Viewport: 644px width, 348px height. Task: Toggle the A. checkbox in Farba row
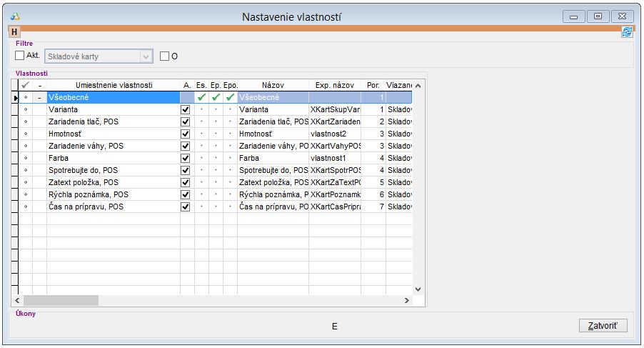(186, 158)
